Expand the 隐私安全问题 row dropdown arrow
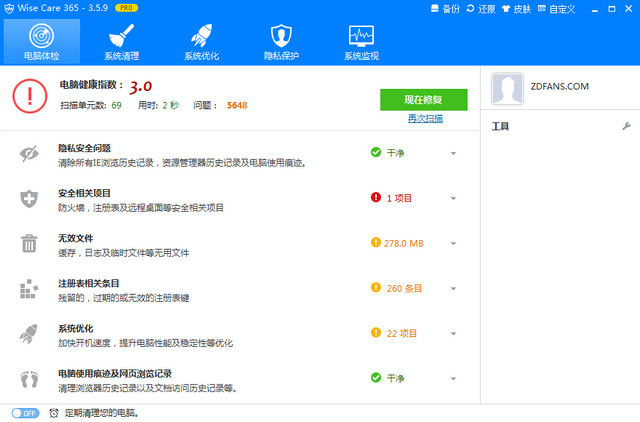Screen dimensions: 640x422 pos(453,153)
